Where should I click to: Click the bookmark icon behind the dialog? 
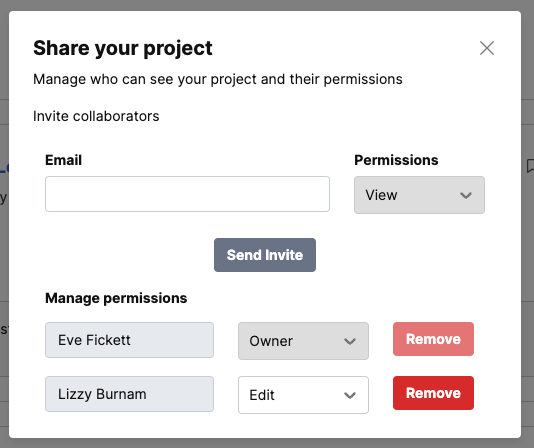[x=530, y=166]
